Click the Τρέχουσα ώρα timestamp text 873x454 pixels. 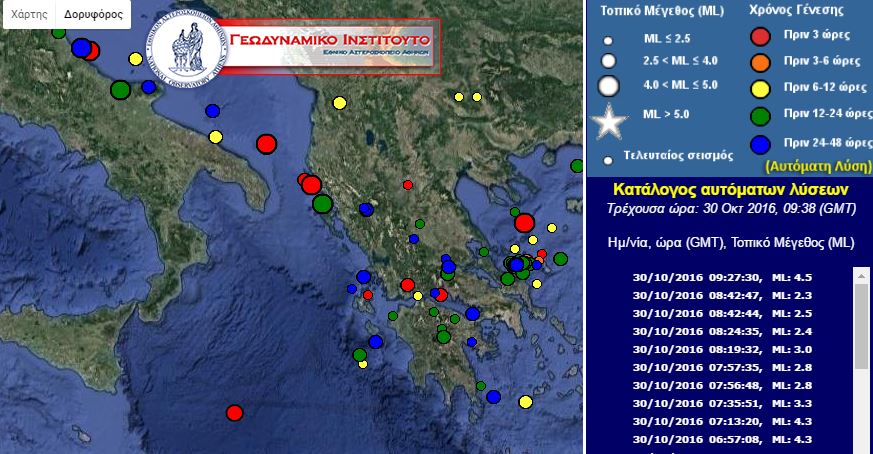pyautogui.click(x=732, y=209)
